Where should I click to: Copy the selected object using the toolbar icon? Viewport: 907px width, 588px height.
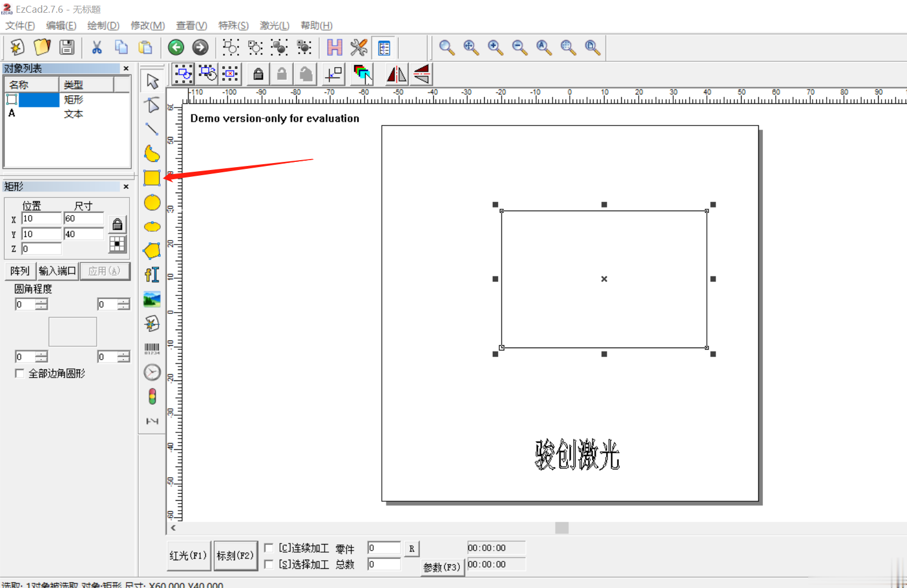[x=121, y=47]
